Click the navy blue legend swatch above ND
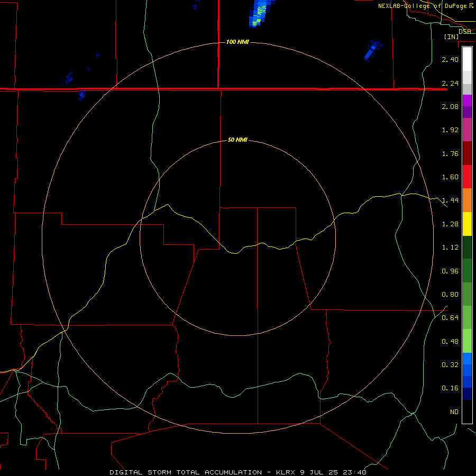This screenshot has height=476, width=476. tap(467, 394)
